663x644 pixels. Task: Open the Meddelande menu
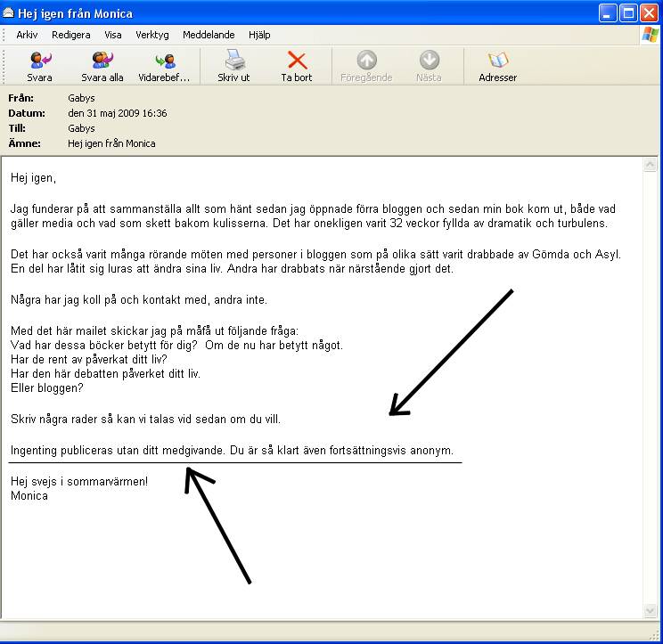[209, 35]
